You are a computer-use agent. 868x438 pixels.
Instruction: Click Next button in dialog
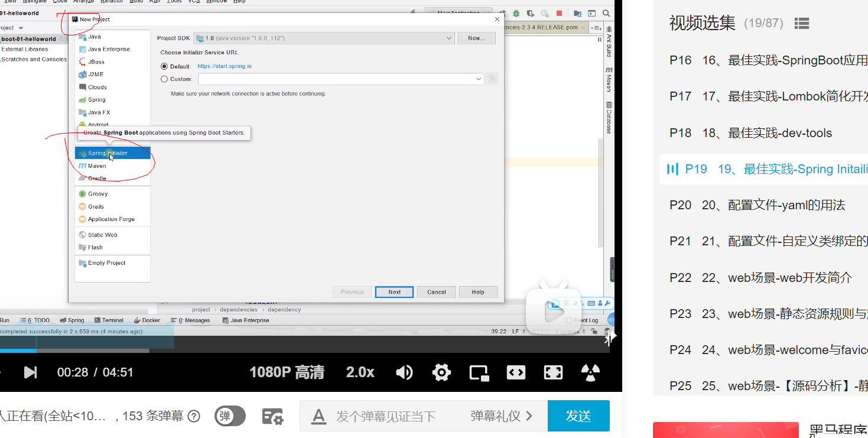(x=394, y=292)
